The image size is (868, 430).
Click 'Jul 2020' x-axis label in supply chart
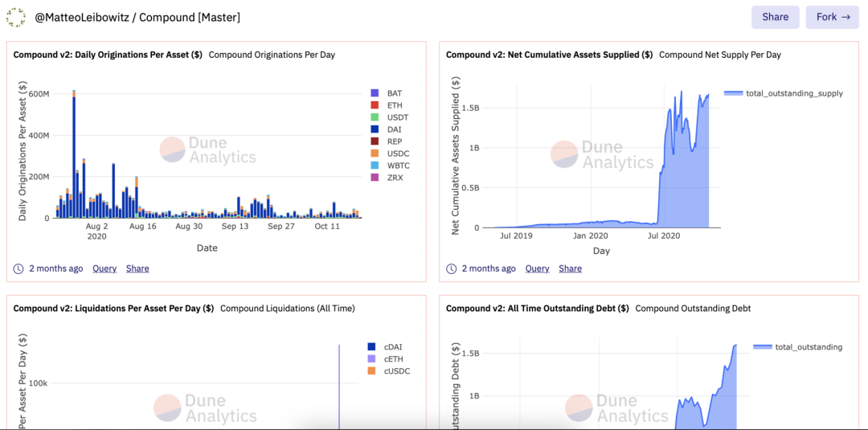(x=662, y=236)
